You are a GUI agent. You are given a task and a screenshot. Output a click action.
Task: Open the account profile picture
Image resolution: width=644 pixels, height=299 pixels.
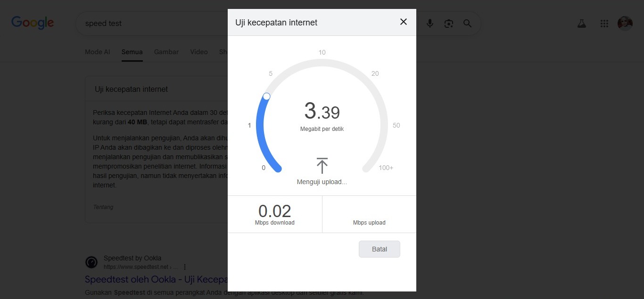(x=625, y=23)
